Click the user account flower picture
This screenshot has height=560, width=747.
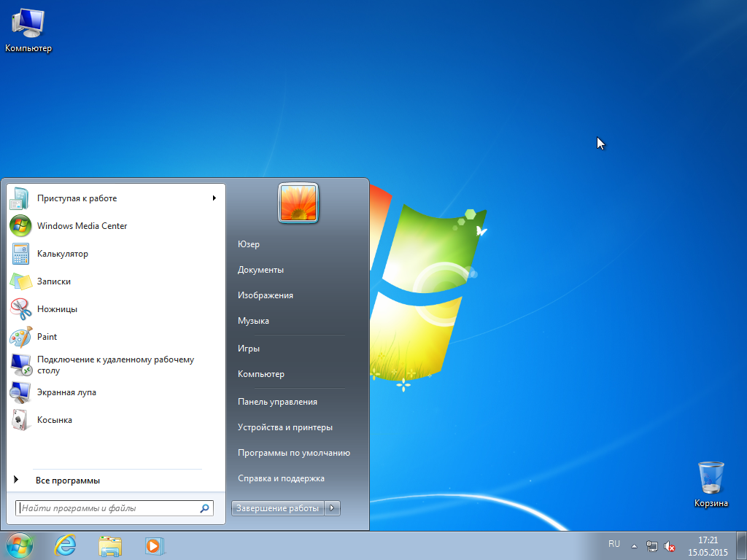pos(298,203)
